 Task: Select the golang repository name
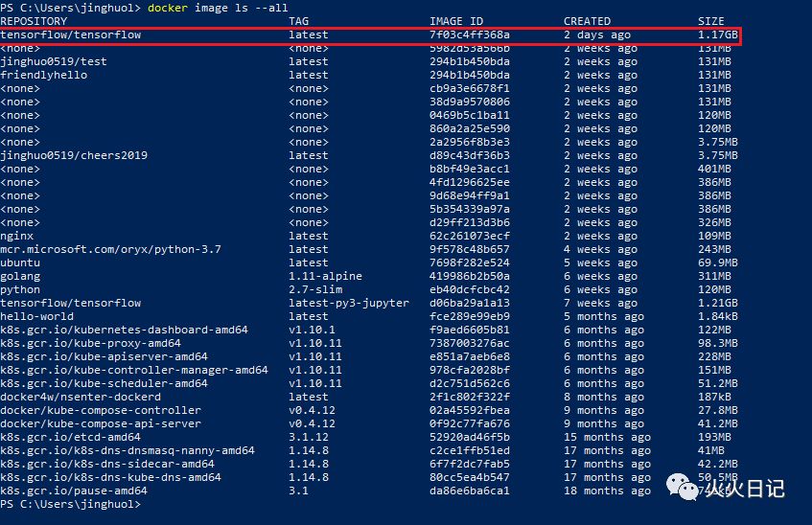click(20, 277)
